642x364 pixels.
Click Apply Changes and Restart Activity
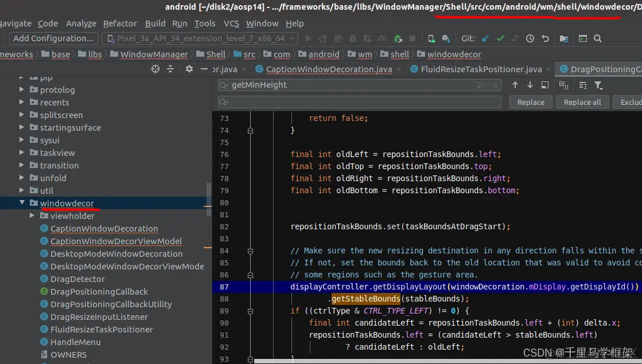323,38
